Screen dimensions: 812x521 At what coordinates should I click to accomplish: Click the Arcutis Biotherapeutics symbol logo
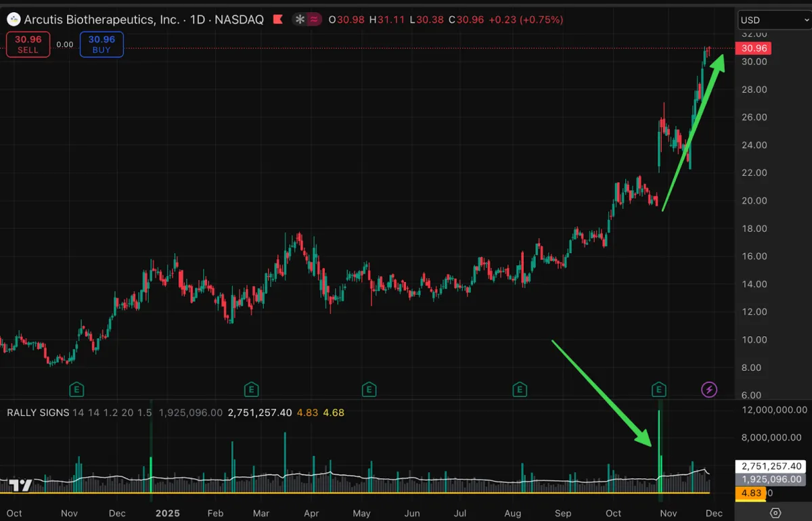coord(13,20)
